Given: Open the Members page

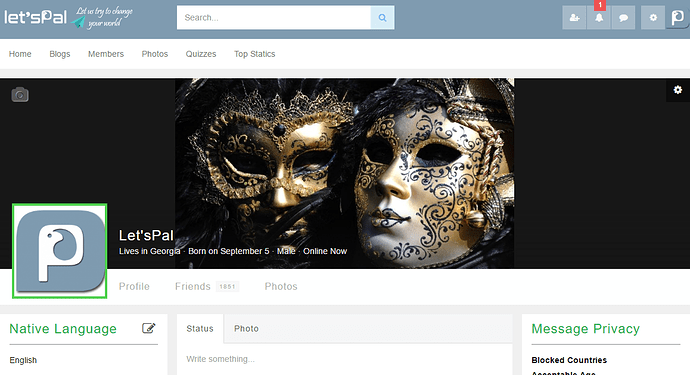Looking at the screenshot, I should (106, 54).
